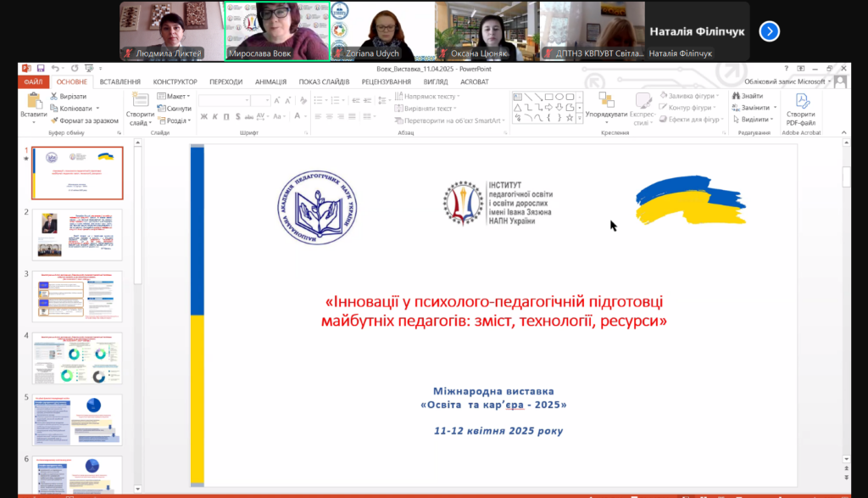This screenshot has width=868, height=498.
Task: Click the Undo arrow icon
Action: 54,68
